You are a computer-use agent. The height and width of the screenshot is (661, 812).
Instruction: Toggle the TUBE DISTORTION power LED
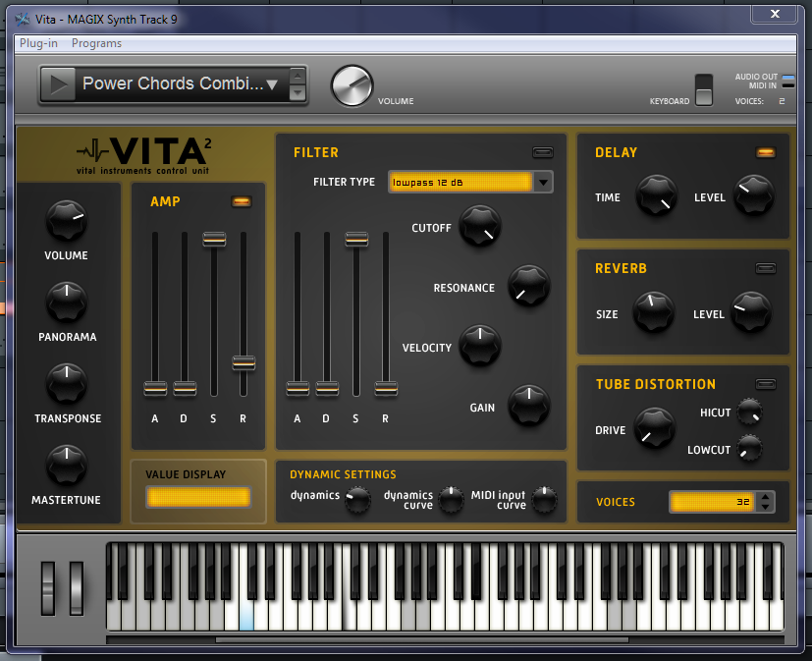coord(766,384)
